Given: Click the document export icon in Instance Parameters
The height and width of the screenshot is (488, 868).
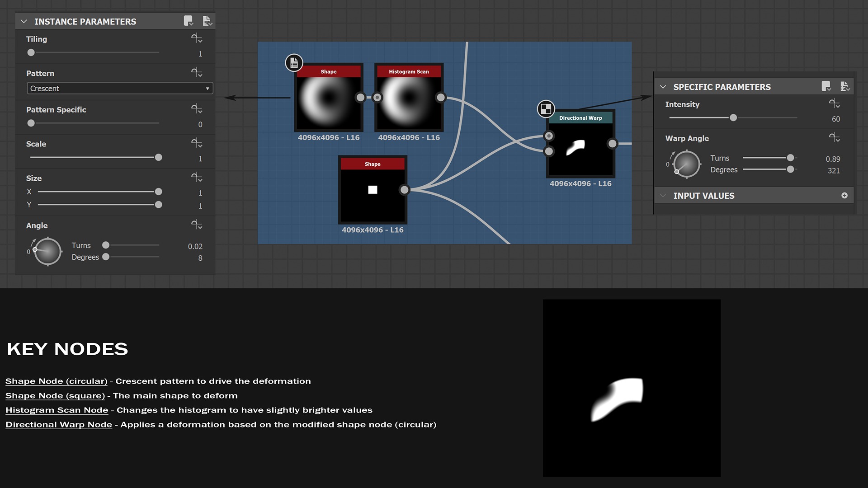Looking at the screenshot, I should tap(207, 21).
